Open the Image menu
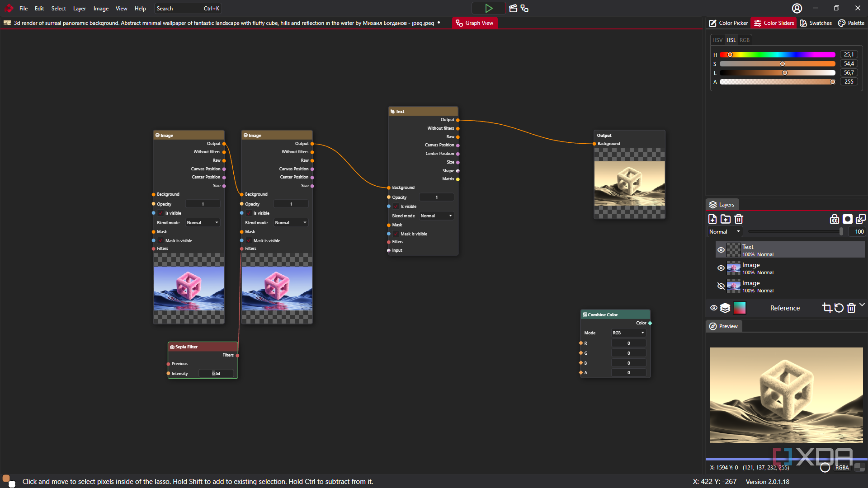 pyautogui.click(x=101, y=9)
